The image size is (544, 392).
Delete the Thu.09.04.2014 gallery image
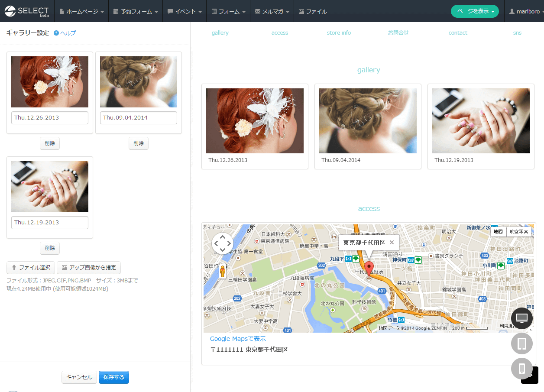139,143
